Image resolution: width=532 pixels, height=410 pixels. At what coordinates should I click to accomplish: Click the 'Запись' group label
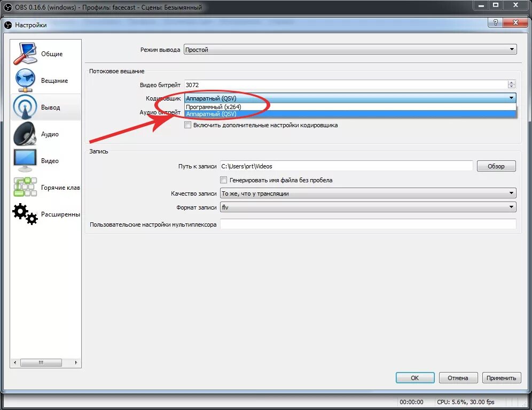pos(98,151)
